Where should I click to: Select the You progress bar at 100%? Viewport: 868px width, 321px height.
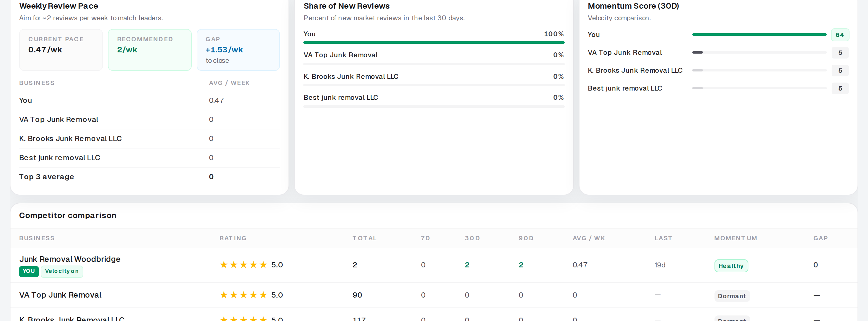click(x=434, y=43)
